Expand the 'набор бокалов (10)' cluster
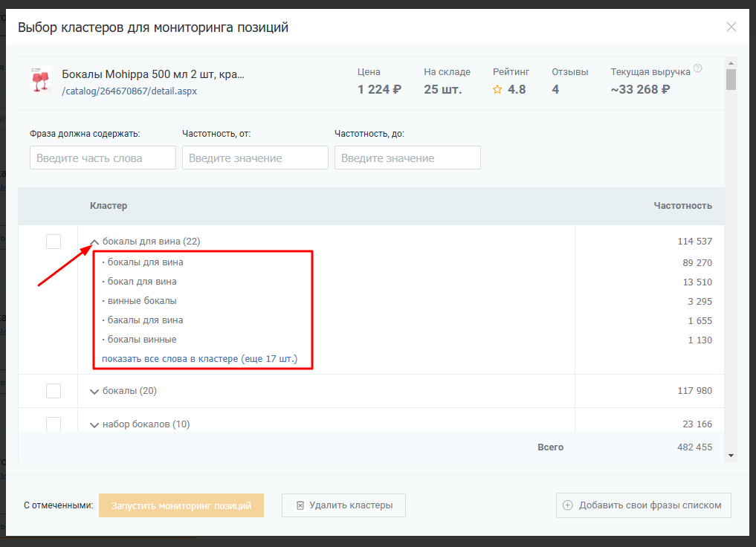The image size is (756, 547). [94, 425]
